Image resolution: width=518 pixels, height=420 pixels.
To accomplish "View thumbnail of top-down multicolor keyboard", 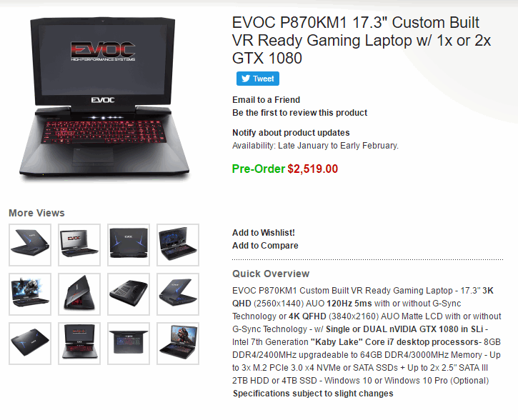I will [x=129, y=344].
